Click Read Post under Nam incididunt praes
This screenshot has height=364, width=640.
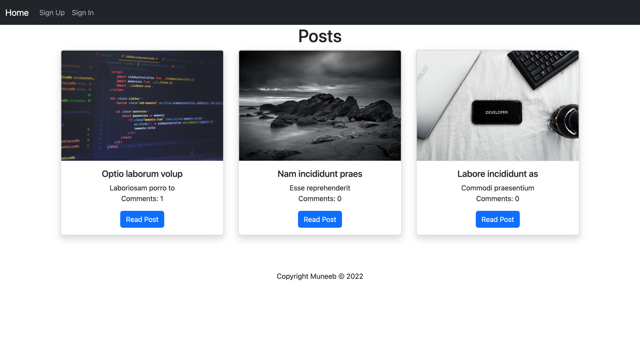click(x=320, y=219)
